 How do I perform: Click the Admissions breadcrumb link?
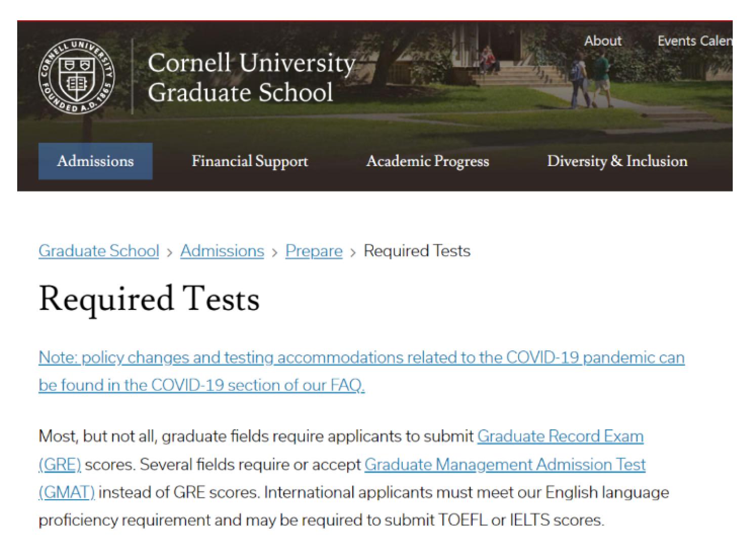click(x=222, y=251)
